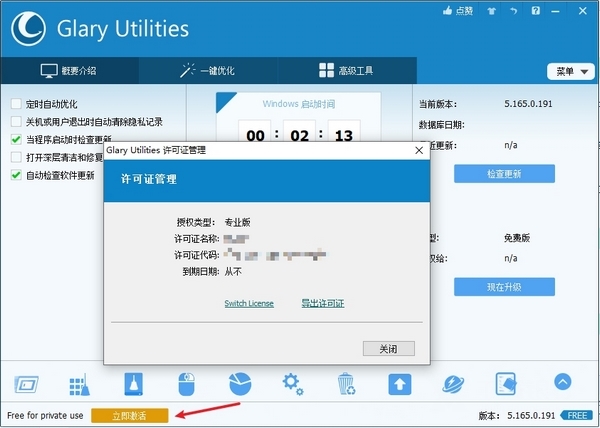
Task: Click the 当前版本 value 5.165.0.191
Action: coord(528,104)
